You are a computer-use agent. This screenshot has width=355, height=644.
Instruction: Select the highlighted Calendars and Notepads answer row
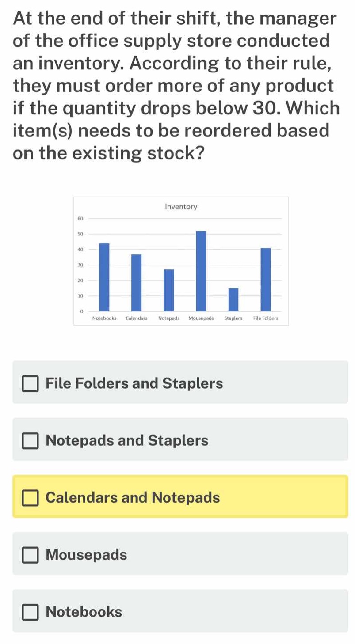(180, 496)
